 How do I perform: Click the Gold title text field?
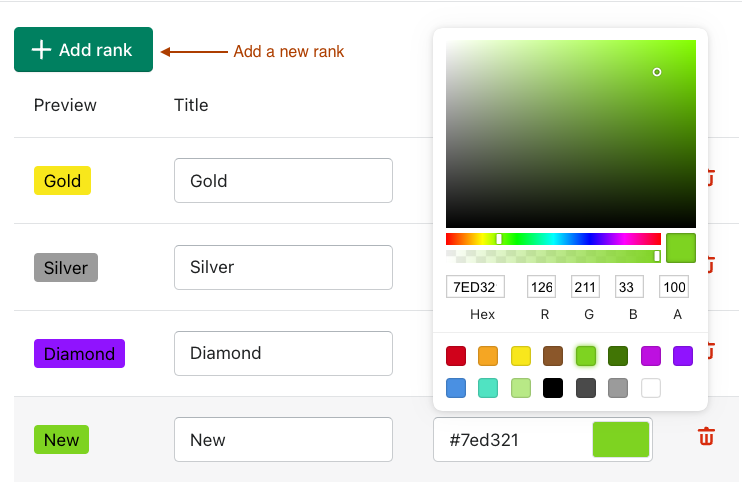tap(283, 181)
